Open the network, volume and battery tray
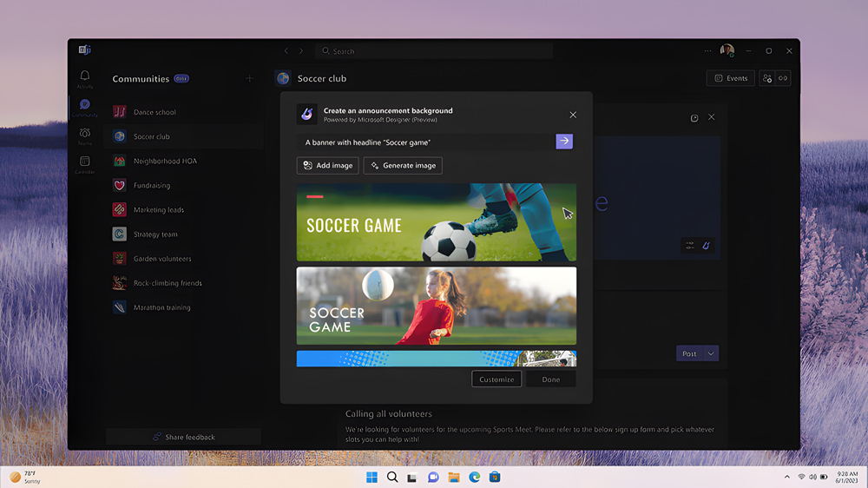 (812, 477)
